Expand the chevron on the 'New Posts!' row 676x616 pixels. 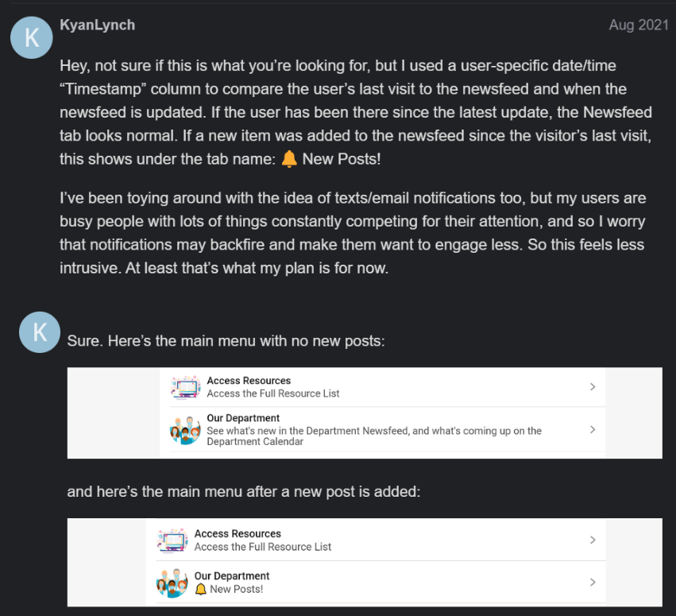point(593,583)
